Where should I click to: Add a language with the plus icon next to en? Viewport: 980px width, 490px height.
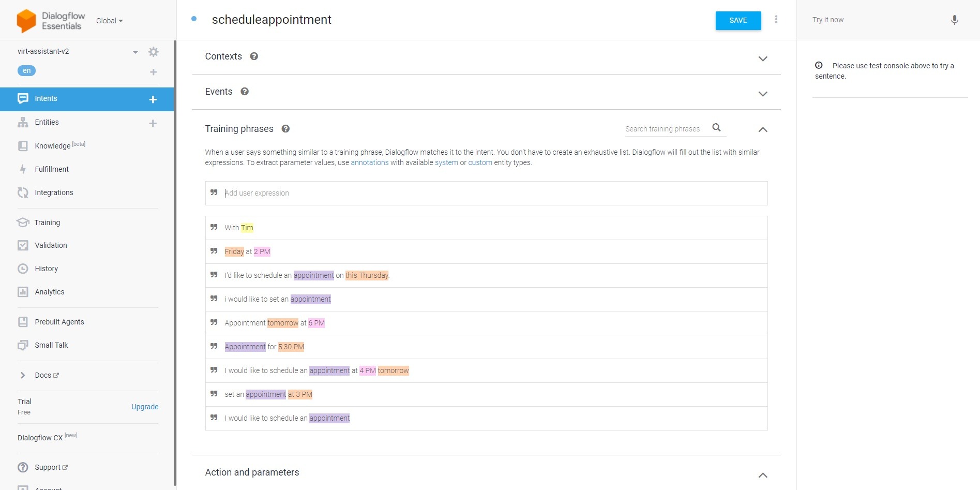[153, 72]
